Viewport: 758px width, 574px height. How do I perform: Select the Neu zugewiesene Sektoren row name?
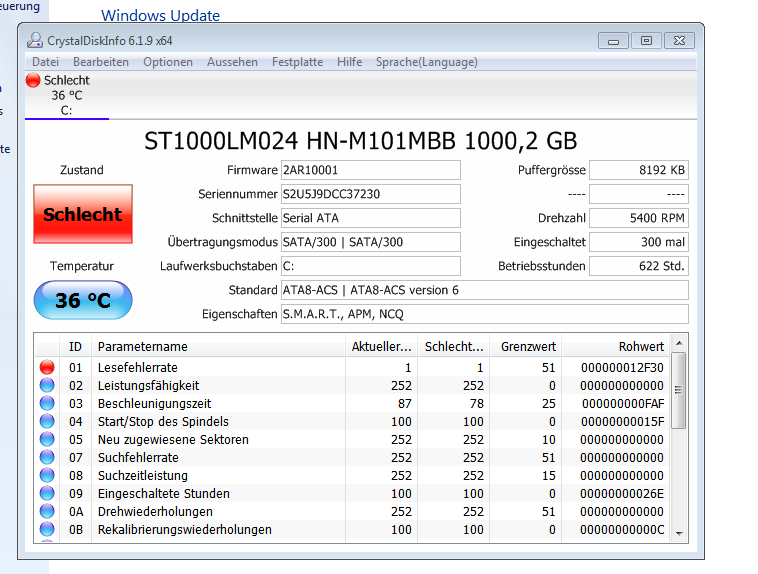[173, 439]
